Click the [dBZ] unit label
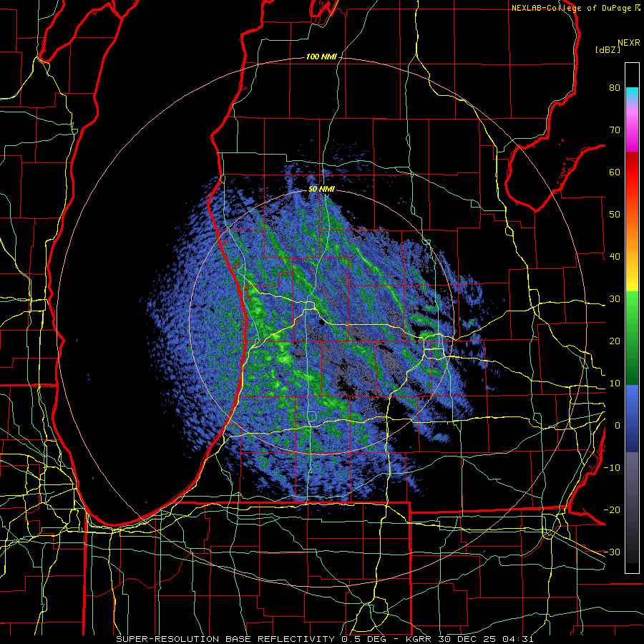 click(608, 49)
